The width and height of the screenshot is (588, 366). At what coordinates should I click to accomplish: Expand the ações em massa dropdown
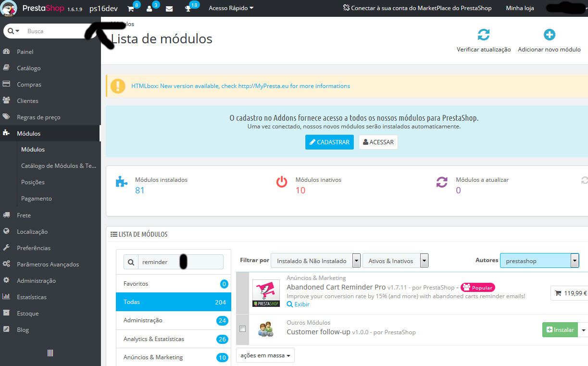[x=265, y=355]
